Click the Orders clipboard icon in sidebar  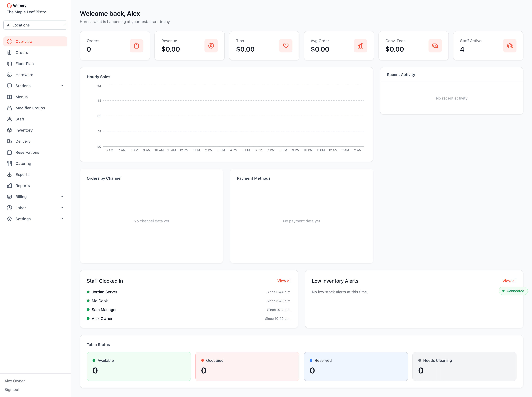coord(9,52)
